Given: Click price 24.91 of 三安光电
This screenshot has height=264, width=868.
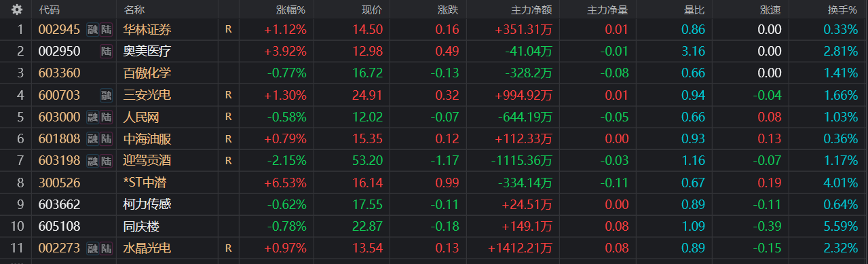Looking at the screenshot, I should point(368,95).
